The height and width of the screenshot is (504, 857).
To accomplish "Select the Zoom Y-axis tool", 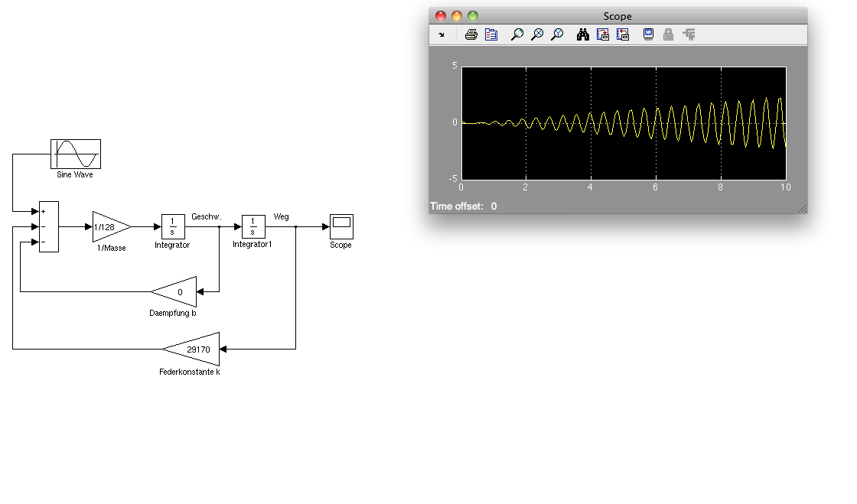I will click(x=557, y=34).
